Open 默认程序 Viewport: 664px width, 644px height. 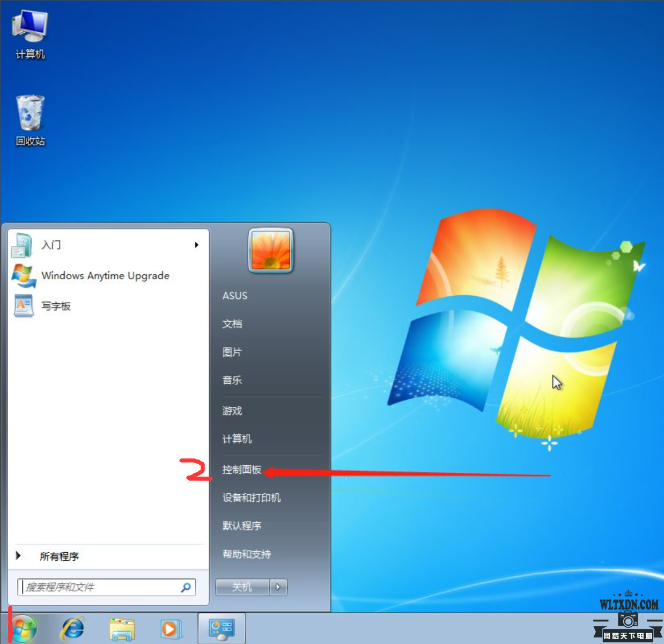point(242,525)
